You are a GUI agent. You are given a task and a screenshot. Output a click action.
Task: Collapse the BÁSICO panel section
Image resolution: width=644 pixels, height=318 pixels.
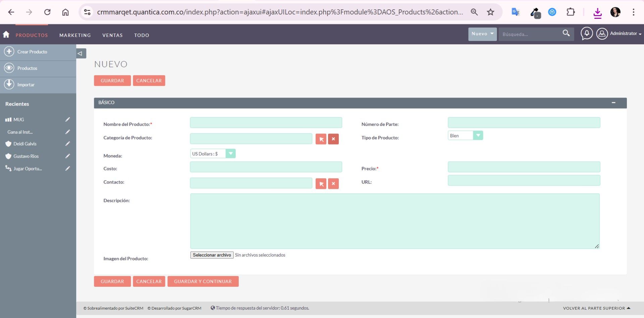tap(613, 103)
